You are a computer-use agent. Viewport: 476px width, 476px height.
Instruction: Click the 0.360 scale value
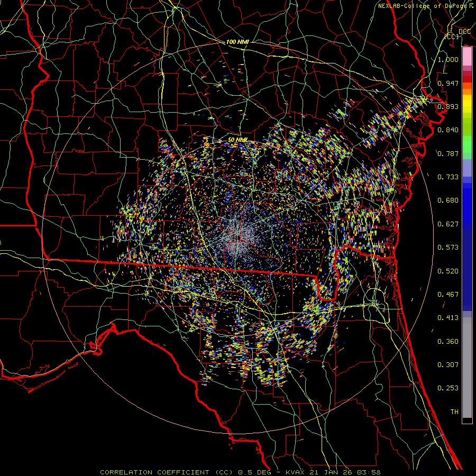tap(448, 342)
